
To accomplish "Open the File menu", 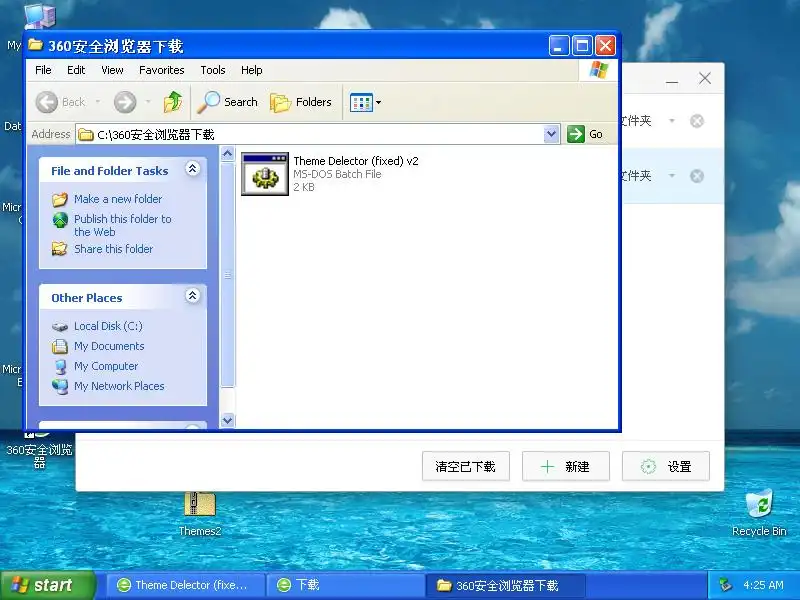I will [x=43, y=70].
